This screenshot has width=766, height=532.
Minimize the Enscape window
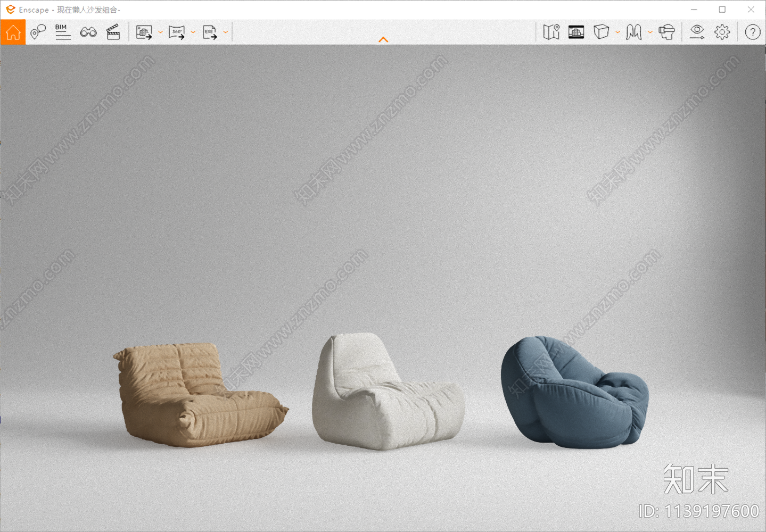tap(694, 10)
